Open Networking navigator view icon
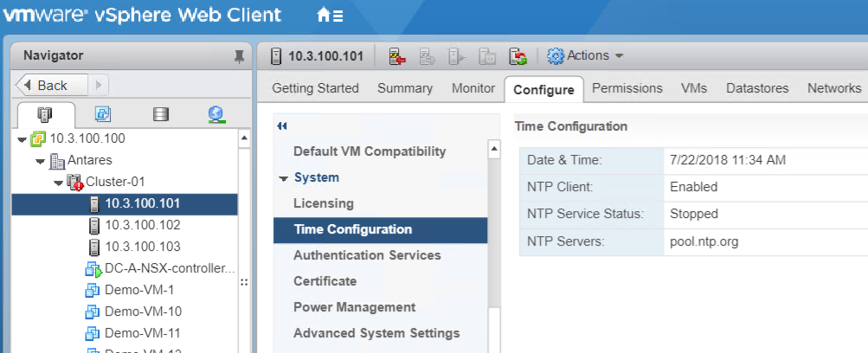The height and width of the screenshot is (353, 868). coord(215,114)
